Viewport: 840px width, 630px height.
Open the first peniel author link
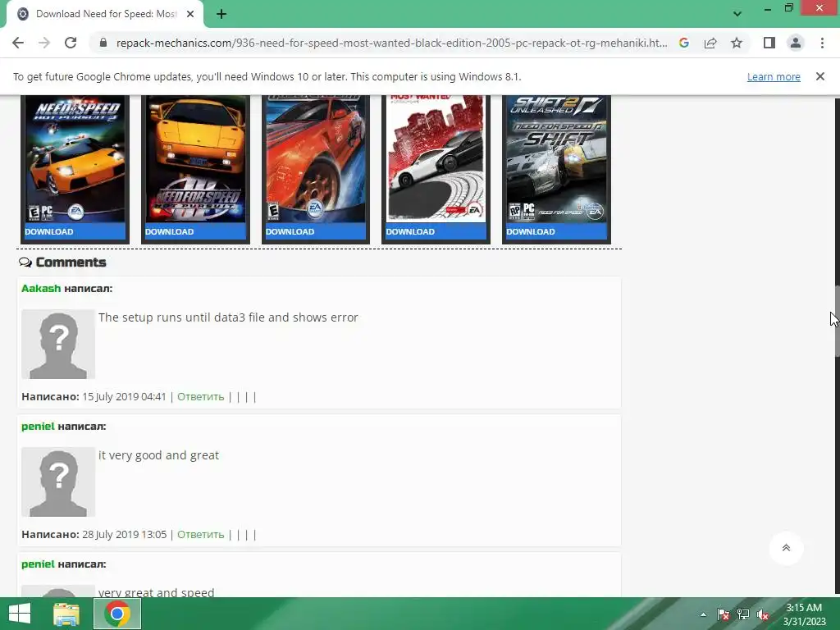(38, 427)
